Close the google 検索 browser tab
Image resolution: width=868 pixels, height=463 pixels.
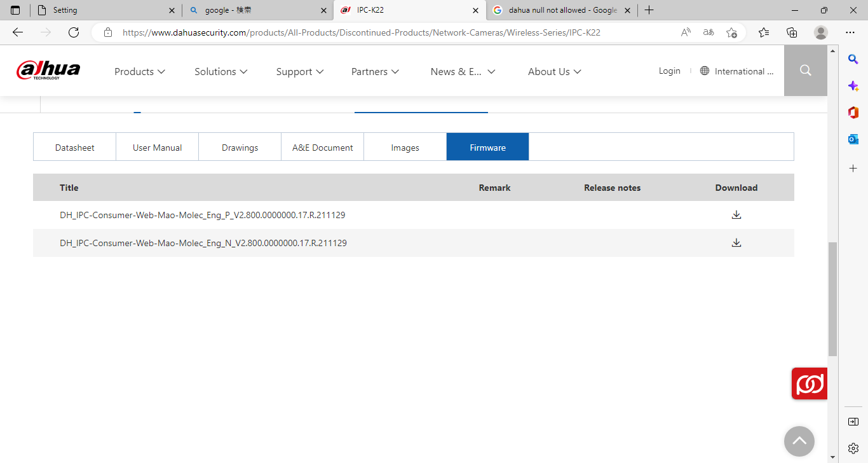[324, 10]
